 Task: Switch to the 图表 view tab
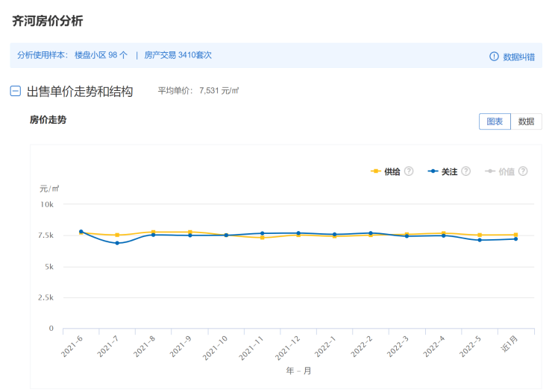click(495, 121)
